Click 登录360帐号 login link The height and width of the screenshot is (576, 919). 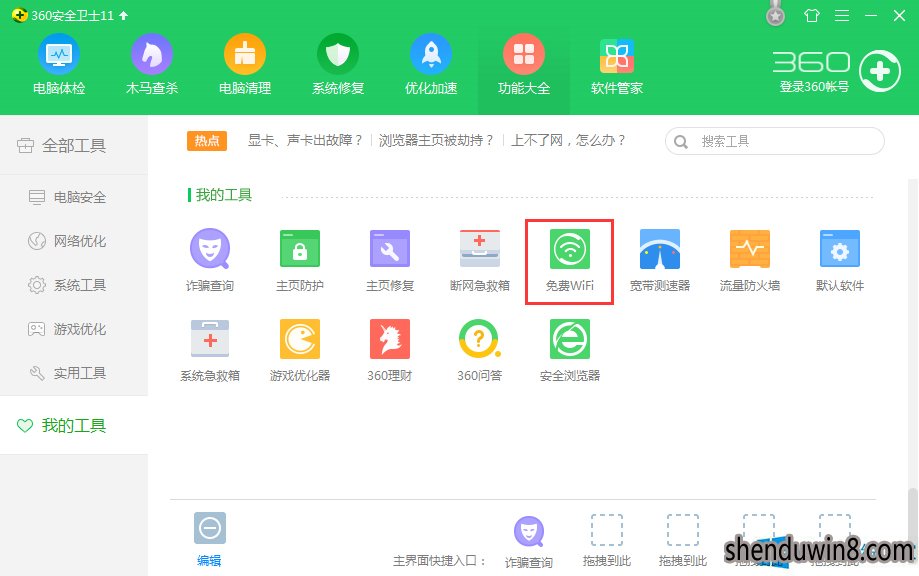pyautogui.click(x=814, y=87)
